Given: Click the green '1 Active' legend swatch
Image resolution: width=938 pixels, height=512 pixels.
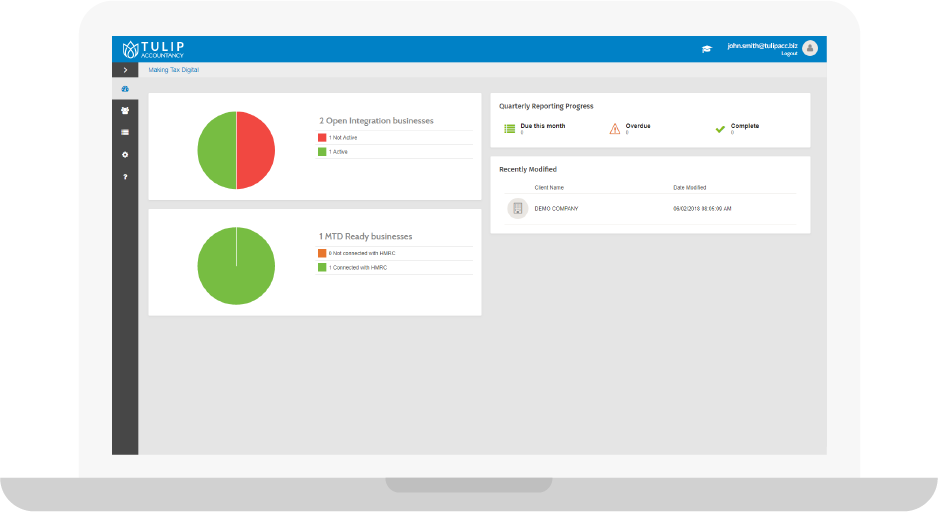Looking at the screenshot, I should pos(322,152).
